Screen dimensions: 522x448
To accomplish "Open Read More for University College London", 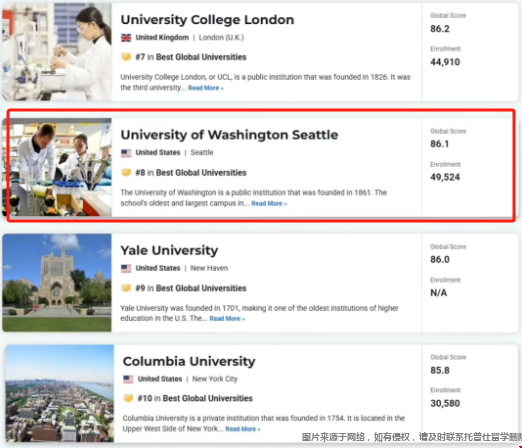I will tap(206, 88).
